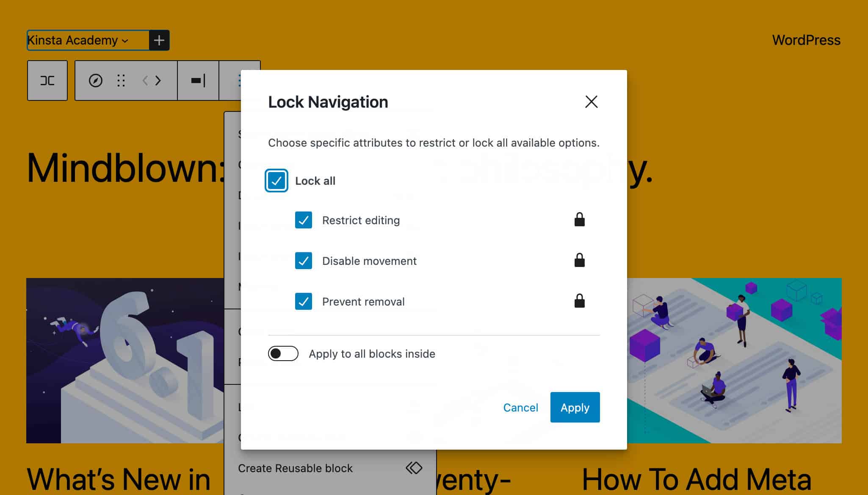Select the drag handle icon
The width and height of the screenshot is (868, 495).
point(122,81)
